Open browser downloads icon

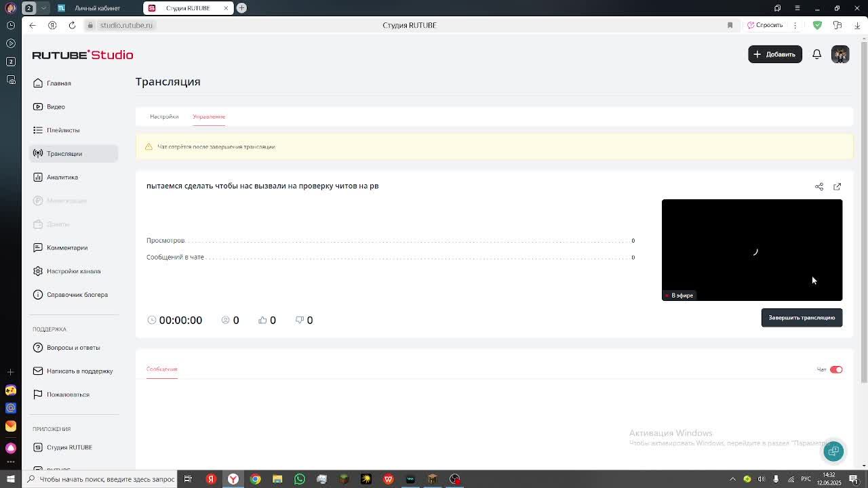coord(857,25)
